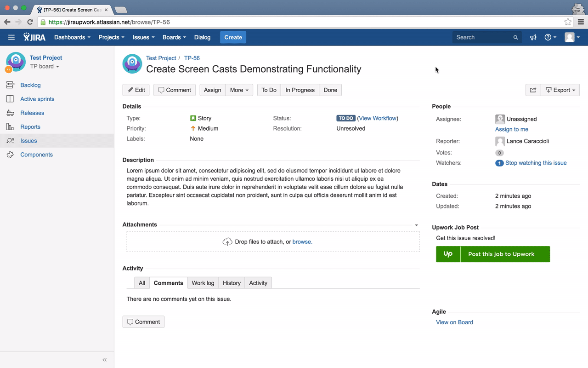Screen dimensions: 588x368
Task: Open the help question mark menu
Action: (x=550, y=37)
